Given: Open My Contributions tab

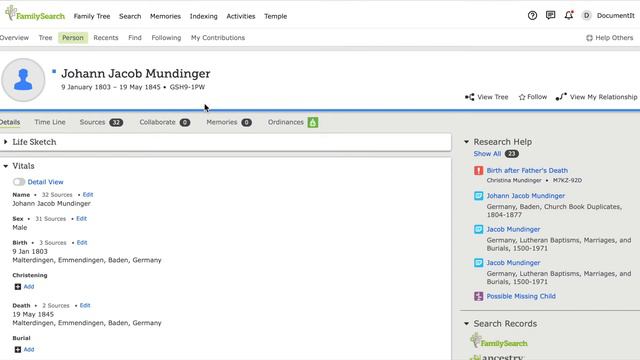Looking at the screenshot, I should (218, 38).
